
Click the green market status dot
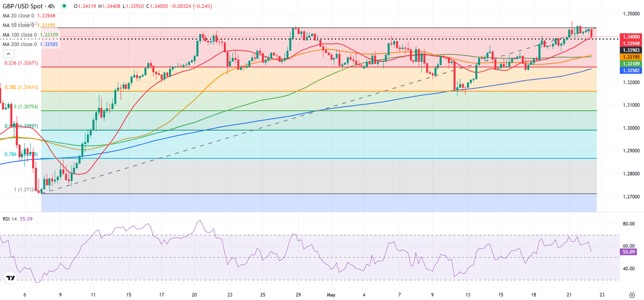coord(64,6)
